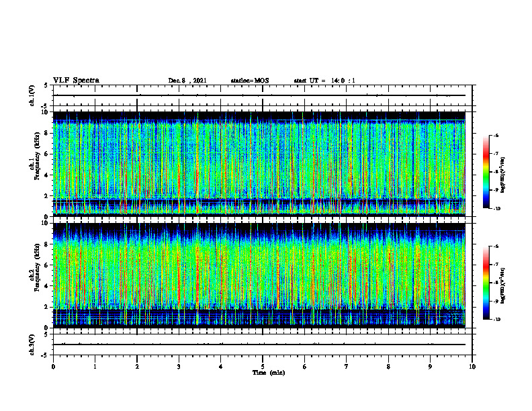Click the "4" minute tick label on the time axis

pyautogui.click(x=221, y=367)
